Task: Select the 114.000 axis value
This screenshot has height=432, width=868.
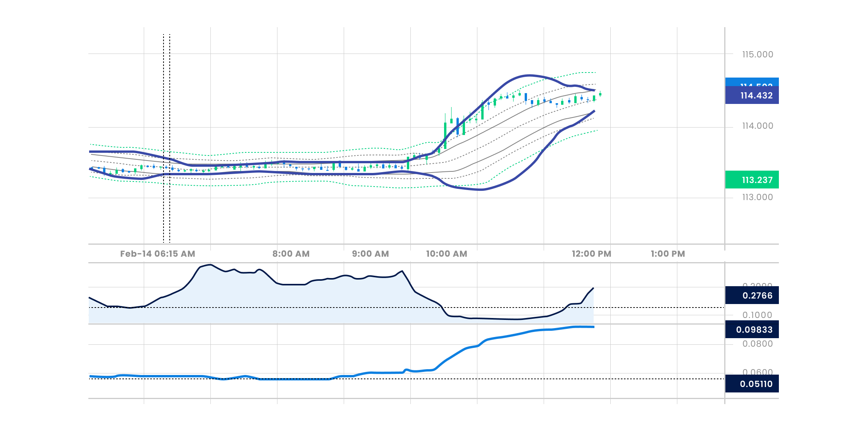Action: point(758,126)
